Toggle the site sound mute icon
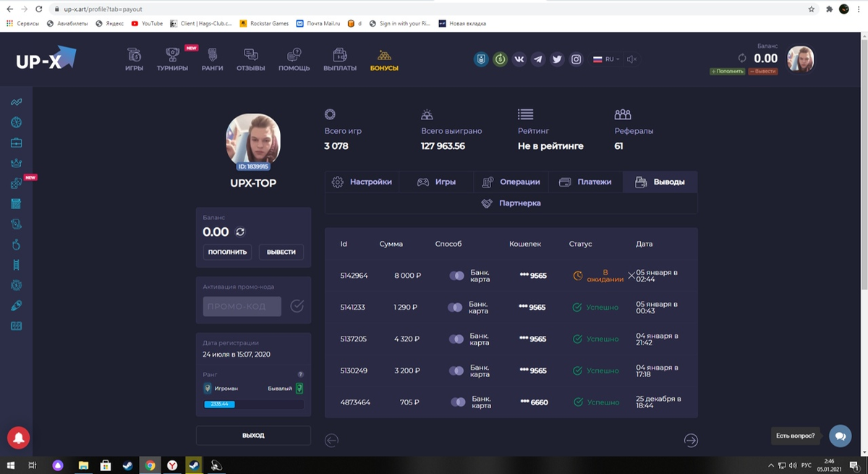 (631, 59)
